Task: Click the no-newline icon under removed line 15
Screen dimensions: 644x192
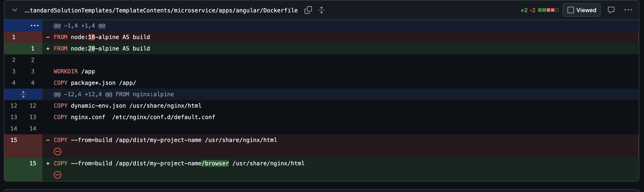Action: [x=58, y=152]
